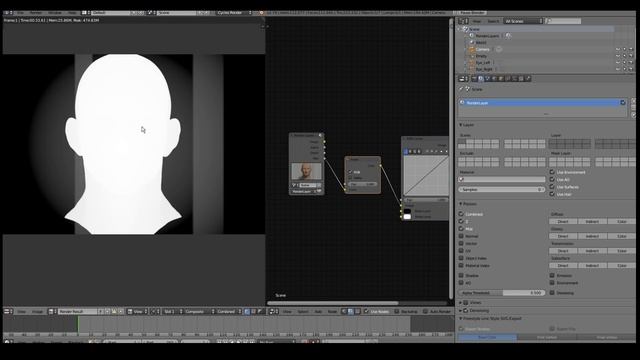Image resolution: width=640 pixels, height=360 pixels.
Task: Open the Render properties tab icon
Action: (x=474, y=78)
